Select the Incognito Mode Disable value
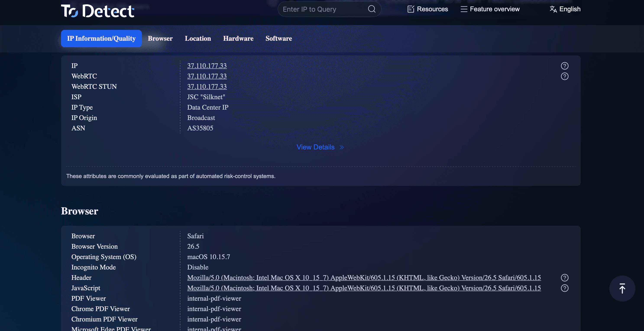This screenshot has width=644, height=331. click(197, 267)
